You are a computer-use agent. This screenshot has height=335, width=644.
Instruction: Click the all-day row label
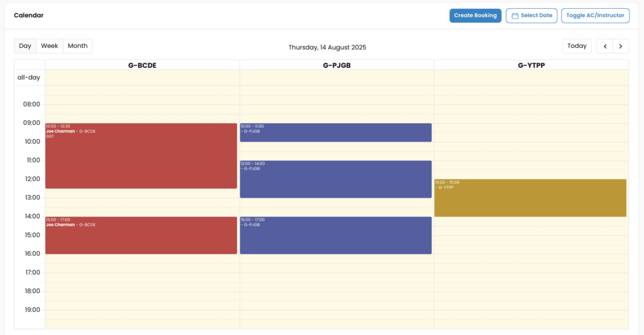coord(29,77)
